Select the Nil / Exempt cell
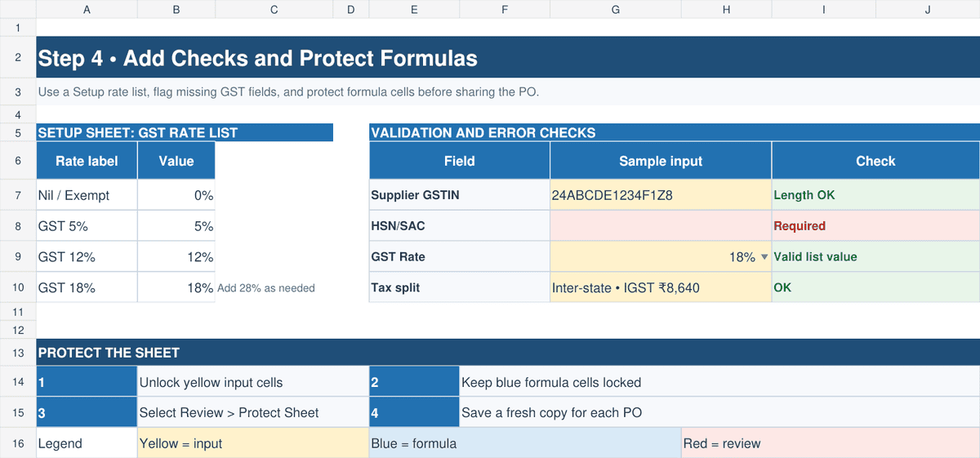Screen dimensions: 980x458 [87, 195]
